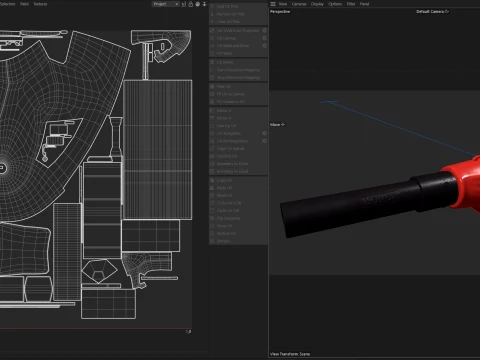The width and height of the screenshot is (480, 360).
Task: Click the 1.0 label below UV canvas
Action: click(x=188, y=332)
